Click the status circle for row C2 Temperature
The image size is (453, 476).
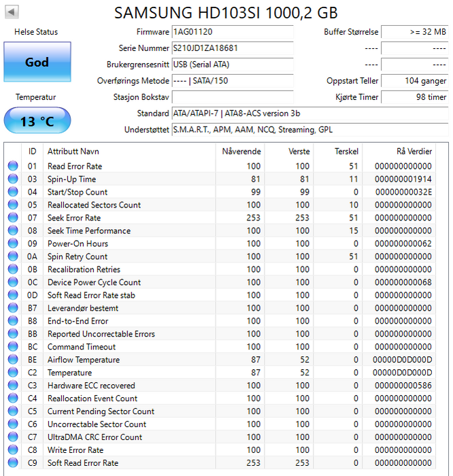point(13,372)
